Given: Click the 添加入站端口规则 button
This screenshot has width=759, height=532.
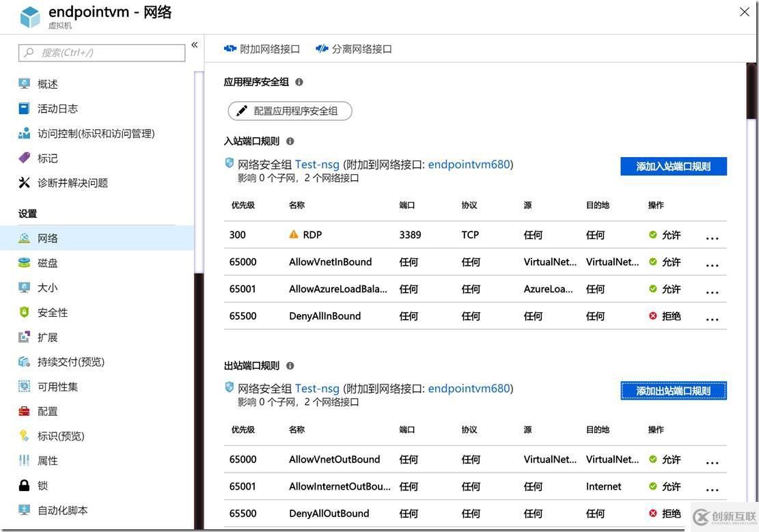Looking at the screenshot, I should pyautogui.click(x=674, y=166).
